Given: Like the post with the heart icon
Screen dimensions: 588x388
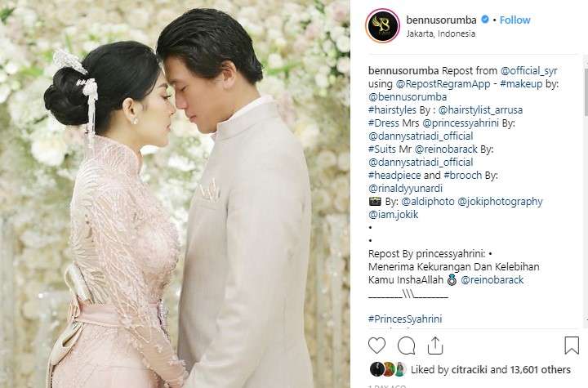Looking at the screenshot, I should 376,346.
